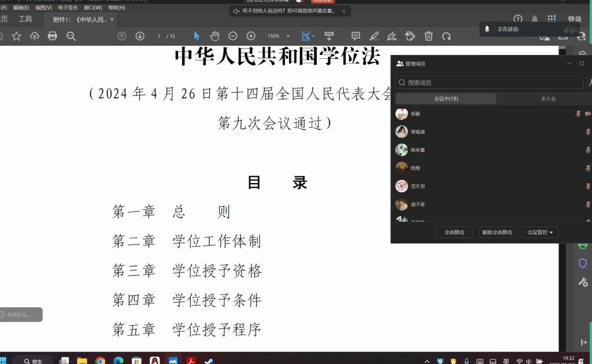This screenshot has height=364, width=592.
Task: Click the zoom out minus icon
Action: point(232,36)
